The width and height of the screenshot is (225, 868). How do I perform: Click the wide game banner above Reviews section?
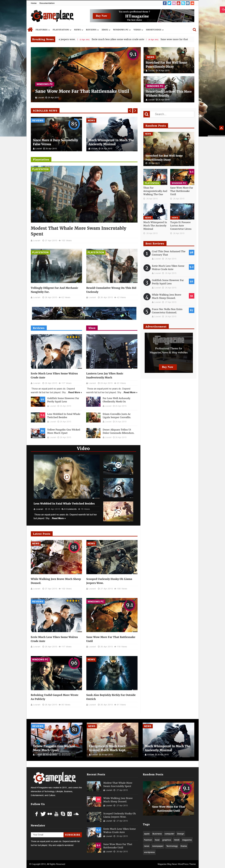(84, 313)
